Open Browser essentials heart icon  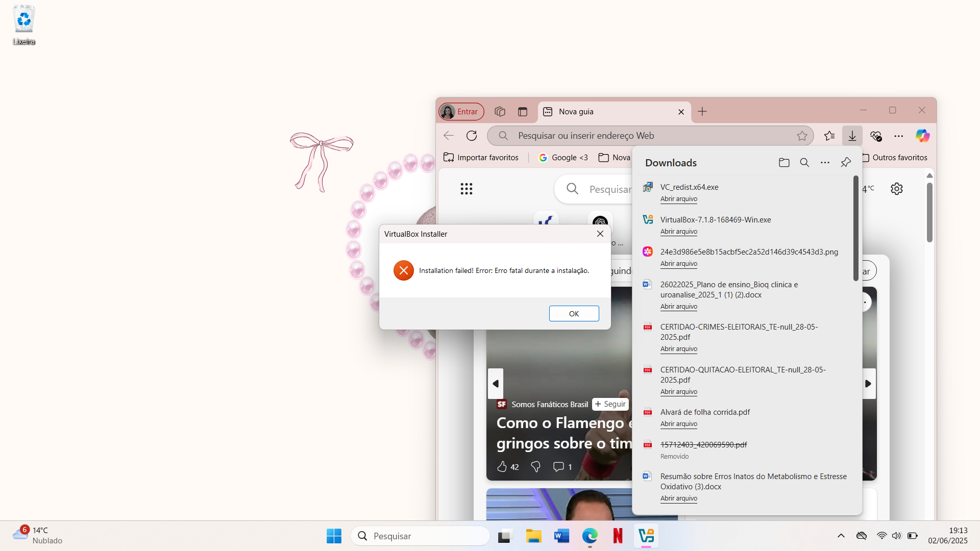(876, 136)
